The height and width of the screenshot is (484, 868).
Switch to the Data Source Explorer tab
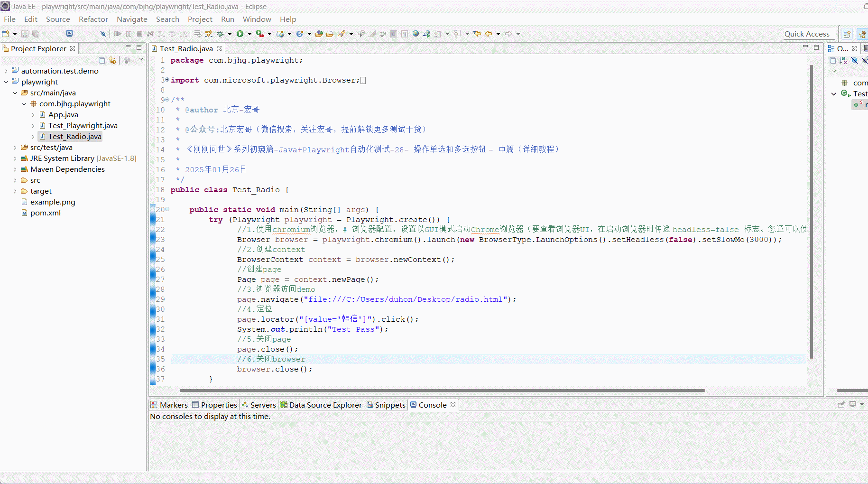coord(321,405)
